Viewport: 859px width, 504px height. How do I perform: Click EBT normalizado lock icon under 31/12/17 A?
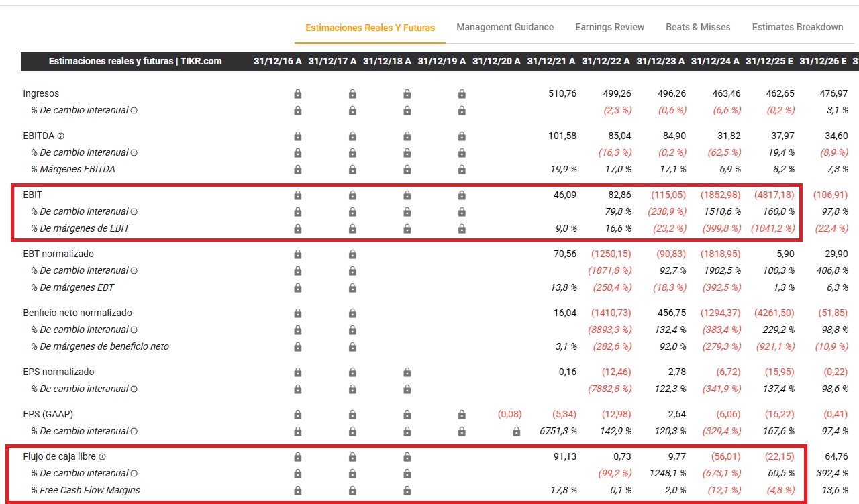pos(352,254)
